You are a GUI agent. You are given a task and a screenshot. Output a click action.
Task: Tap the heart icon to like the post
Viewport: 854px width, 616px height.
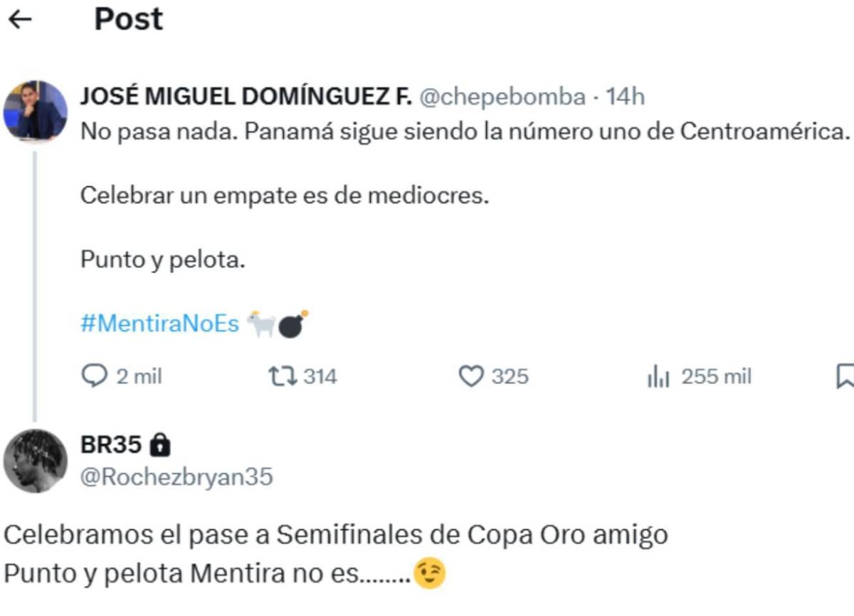click(x=471, y=377)
